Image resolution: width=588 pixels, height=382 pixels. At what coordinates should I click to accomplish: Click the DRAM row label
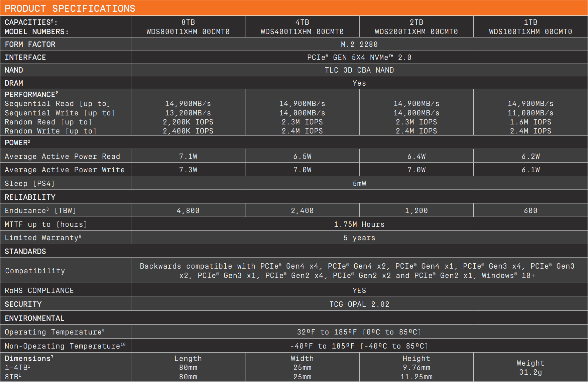point(14,83)
